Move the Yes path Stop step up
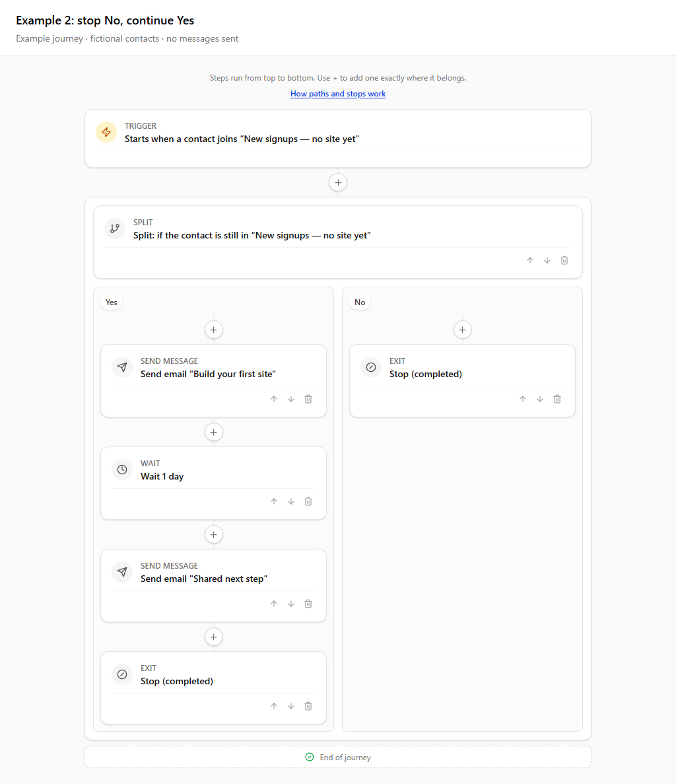The image size is (676, 784). coord(274,706)
